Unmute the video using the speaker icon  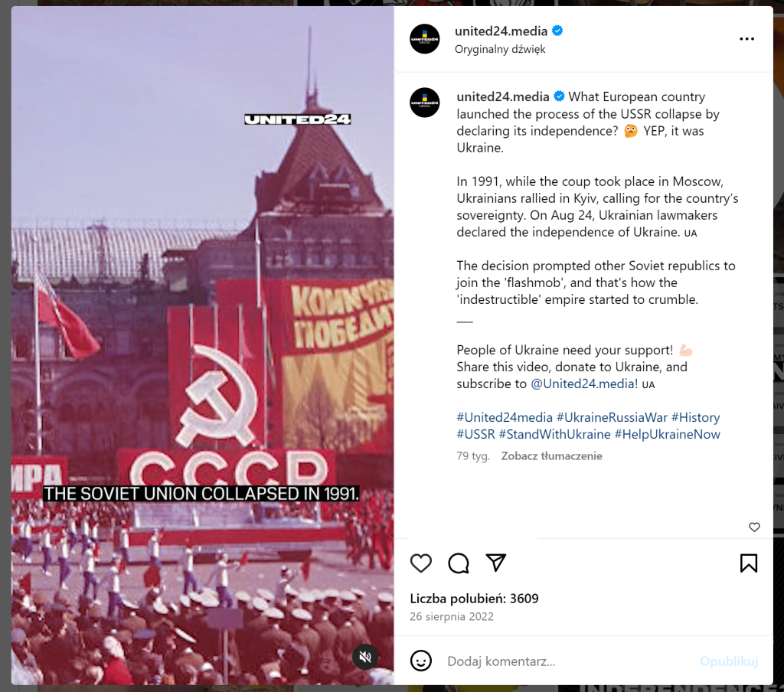click(365, 657)
